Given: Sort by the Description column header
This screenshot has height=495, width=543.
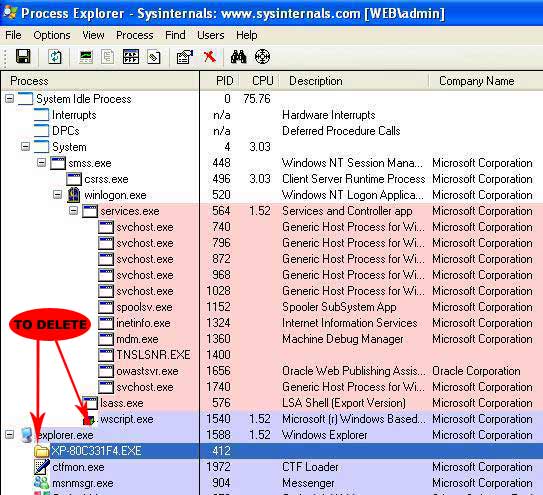Looking at the screenshot, I should click(x=354, y=81).
